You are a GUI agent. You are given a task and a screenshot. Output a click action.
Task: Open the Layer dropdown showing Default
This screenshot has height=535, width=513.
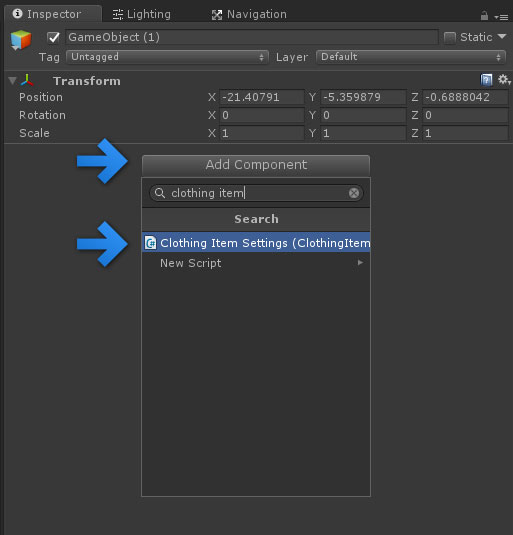tap(411, 57)
